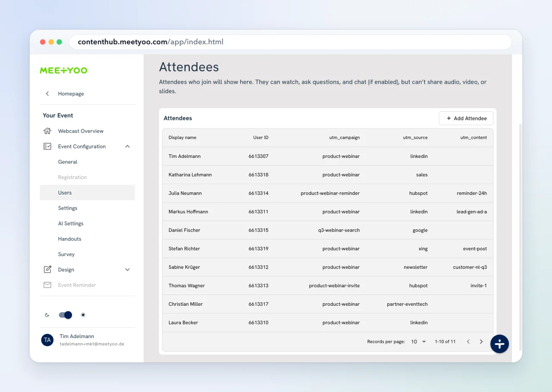
Task: Click the browser address bar
Action: tap(290, 42)
